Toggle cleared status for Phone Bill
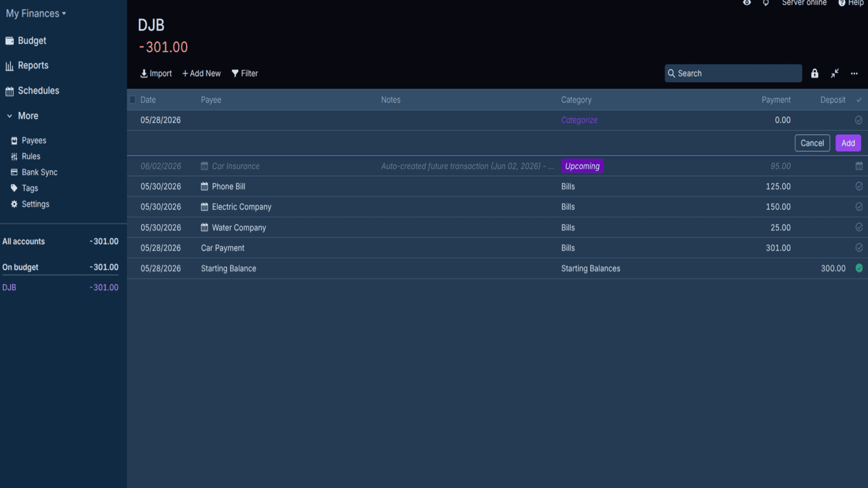Screen dimensions: 868x488 point(859,186)
